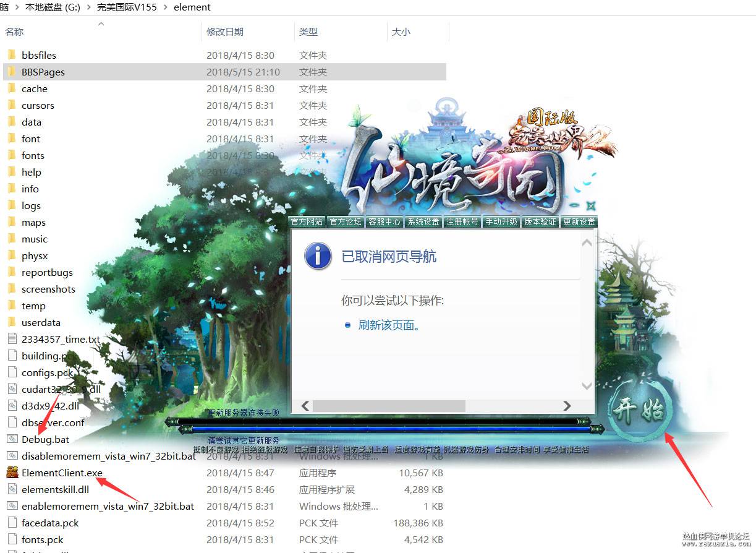Click the blue update progress bar

[384, 428]
